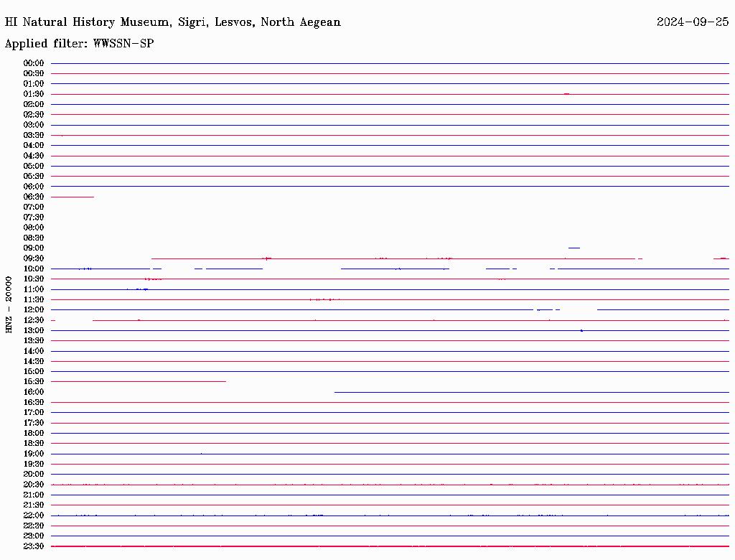
Task: Select the 00:00 time label
Action: [x=34, y=63]
